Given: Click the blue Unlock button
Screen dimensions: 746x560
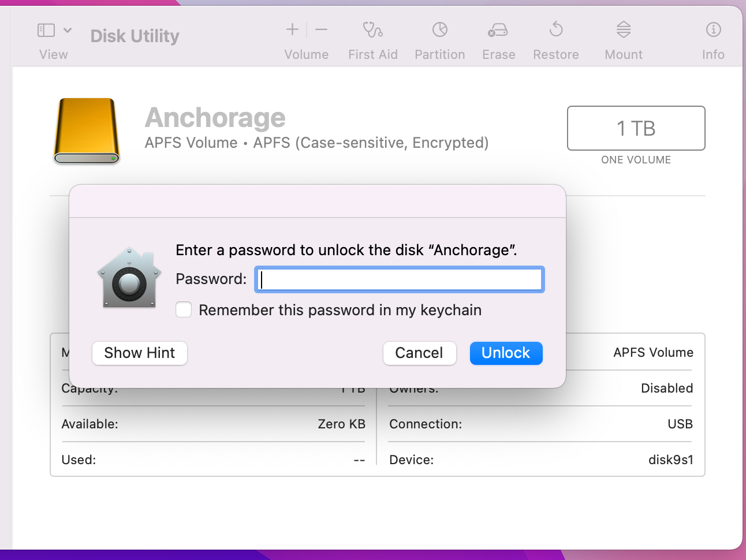Looking at the screenshot, I should (x=506, y=353).
